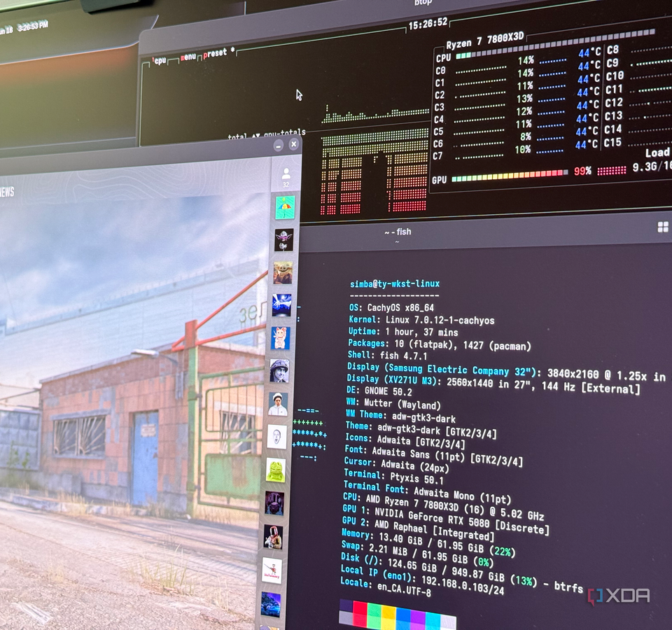This screenshot has width=672, height=630.
Task: Click 'GPU 2: AMD Raphael' line
Action: (x=419, y=528)
